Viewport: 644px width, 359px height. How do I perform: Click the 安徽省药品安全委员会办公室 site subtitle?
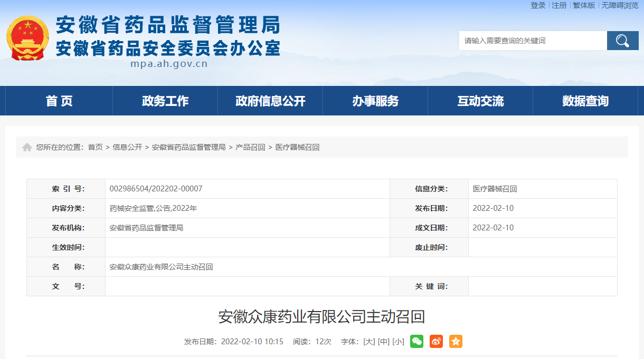(168, 48)
